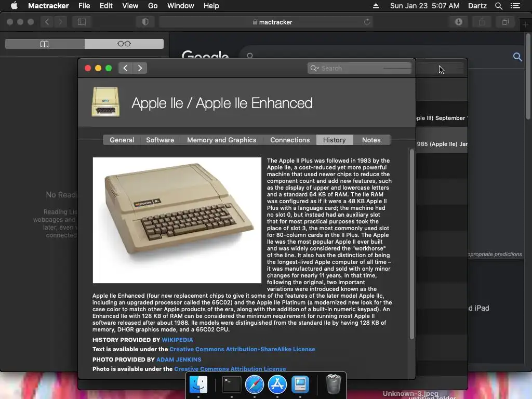Open App Store from the Dock
Viewport: 532px width, 399px height.
pos(277,384)
